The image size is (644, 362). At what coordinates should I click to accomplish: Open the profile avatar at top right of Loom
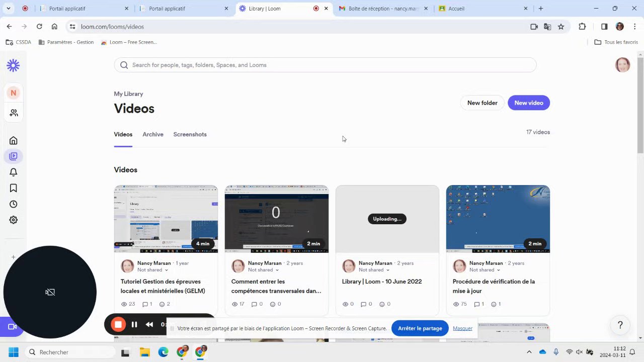[x=623, y=65]
